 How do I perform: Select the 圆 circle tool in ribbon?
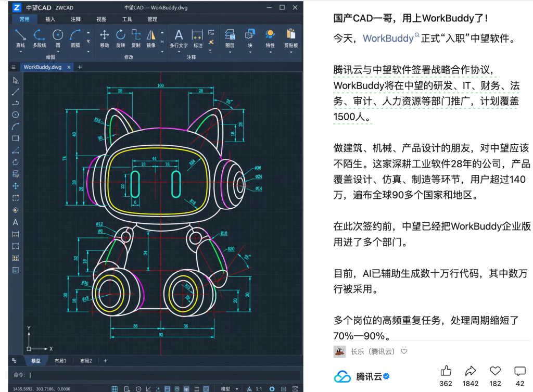pyautogui.click(x=58, y=38)
